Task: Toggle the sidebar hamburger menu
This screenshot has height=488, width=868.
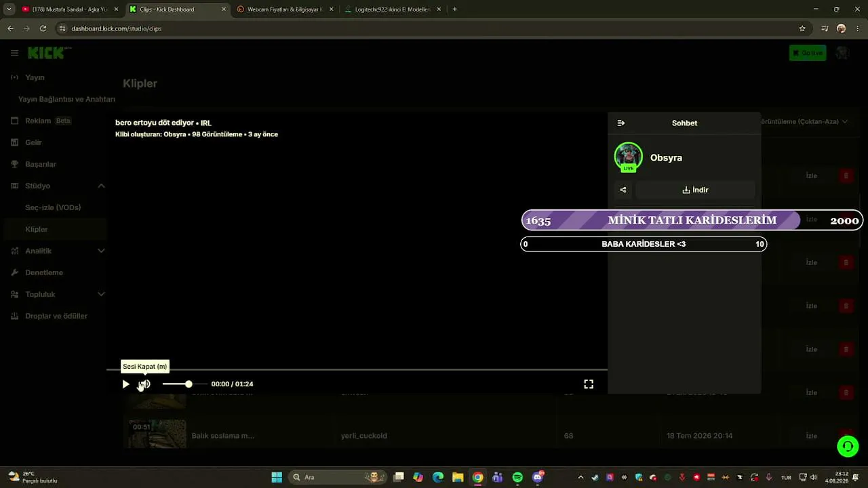Action: click(14, 53)
